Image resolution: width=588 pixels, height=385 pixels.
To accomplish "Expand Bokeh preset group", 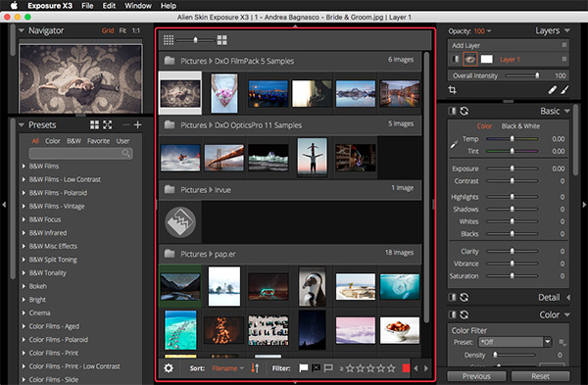I will [x=24, y=286].
